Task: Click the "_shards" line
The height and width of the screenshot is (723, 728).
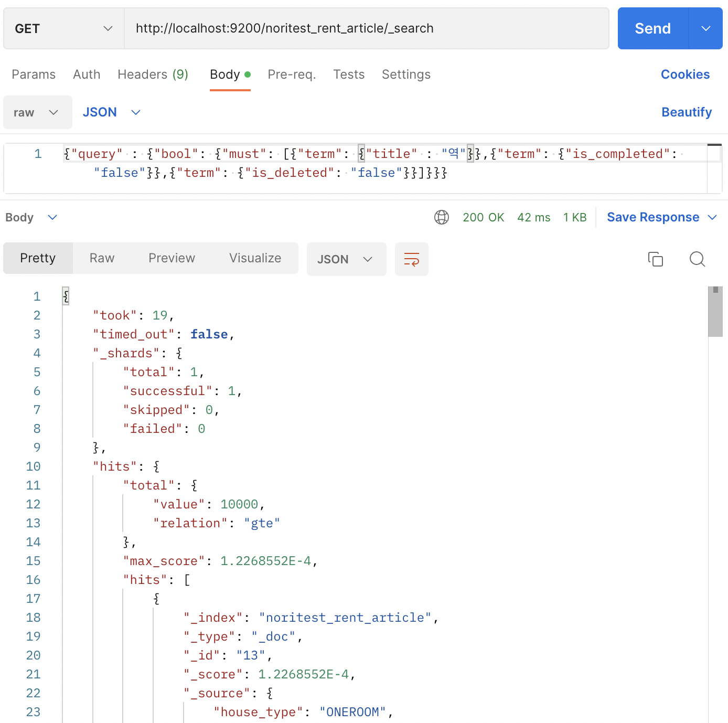Action: pyautogui.click(x=137, y=353)
